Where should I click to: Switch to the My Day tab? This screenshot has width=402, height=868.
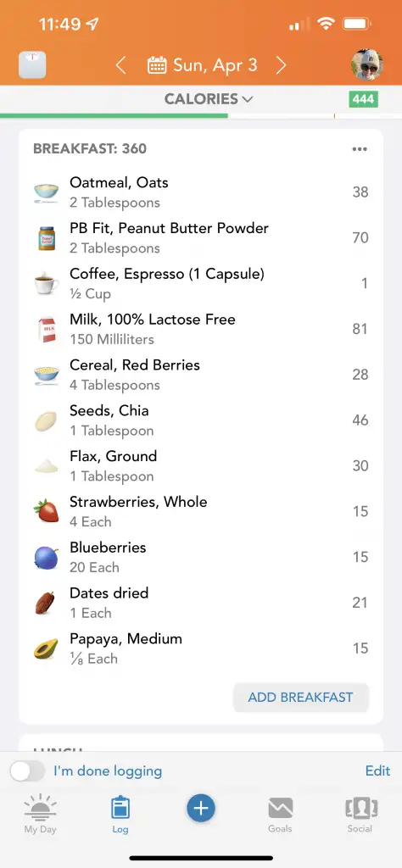tap(40, 815)
